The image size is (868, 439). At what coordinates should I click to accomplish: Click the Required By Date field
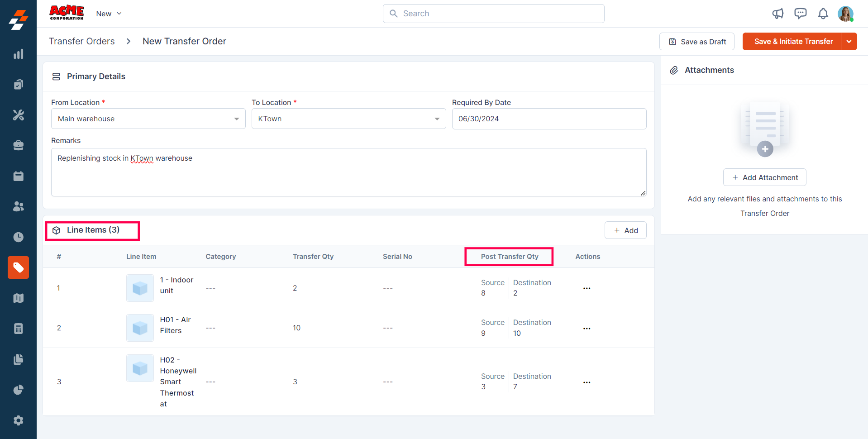549,119
